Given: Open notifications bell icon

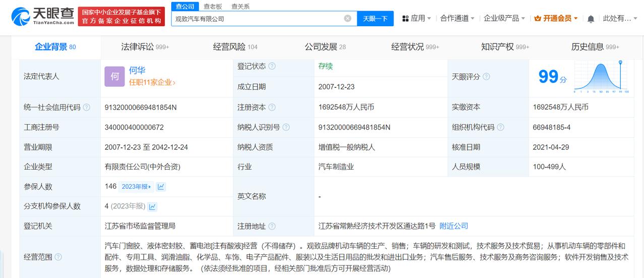Looking at the screenshot, I should pos(591,19).
